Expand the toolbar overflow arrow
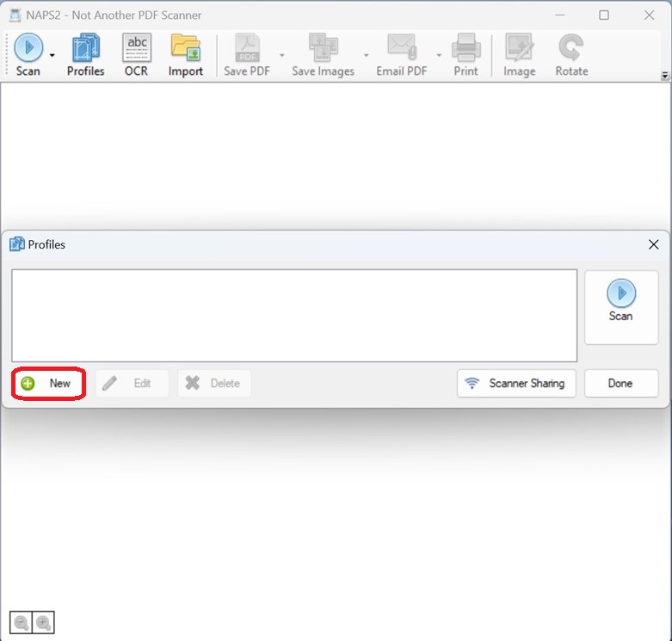The height and width of the screenshot is (641, 672). pos(665,76)
